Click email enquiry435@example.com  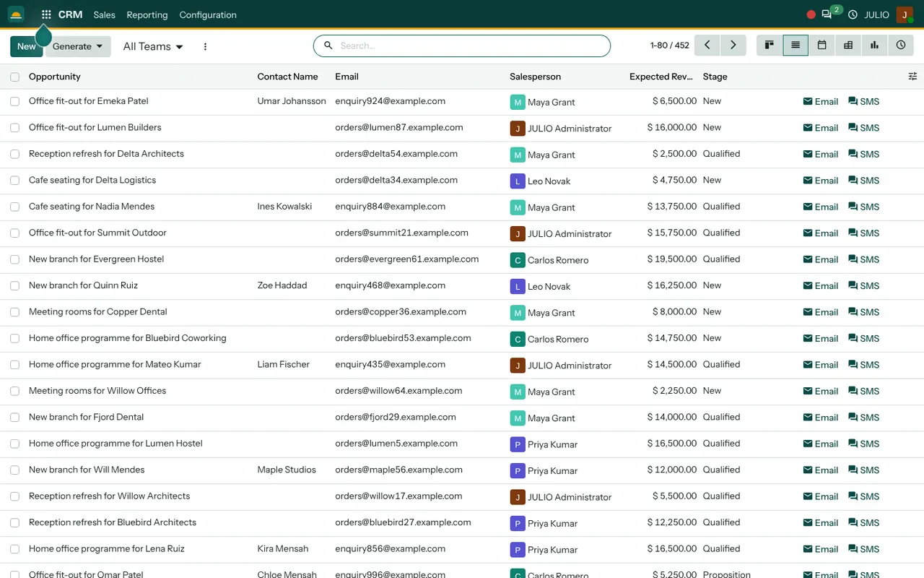391,365
